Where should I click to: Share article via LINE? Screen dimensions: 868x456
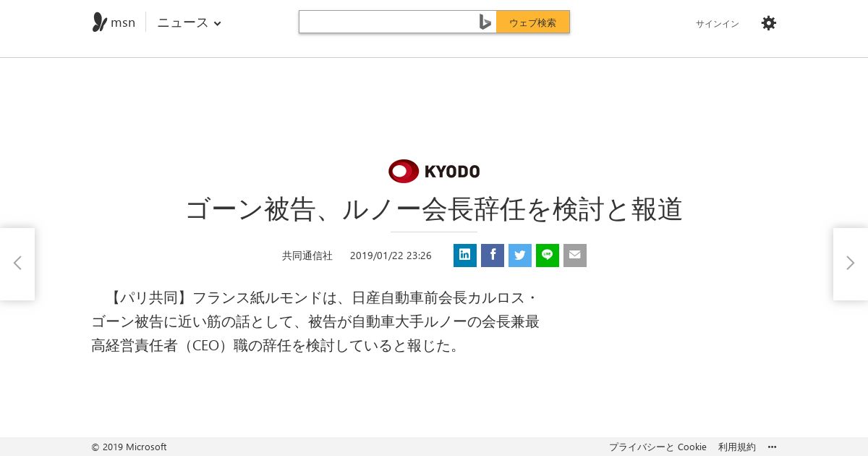[x=548, y=256]
